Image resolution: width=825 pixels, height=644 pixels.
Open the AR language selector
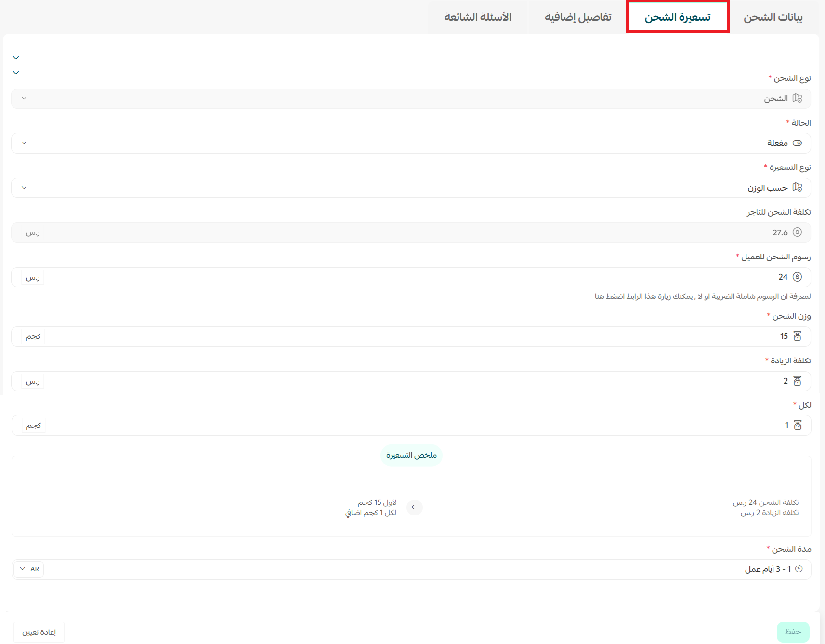pyautogui.click(x=28, y=569)
